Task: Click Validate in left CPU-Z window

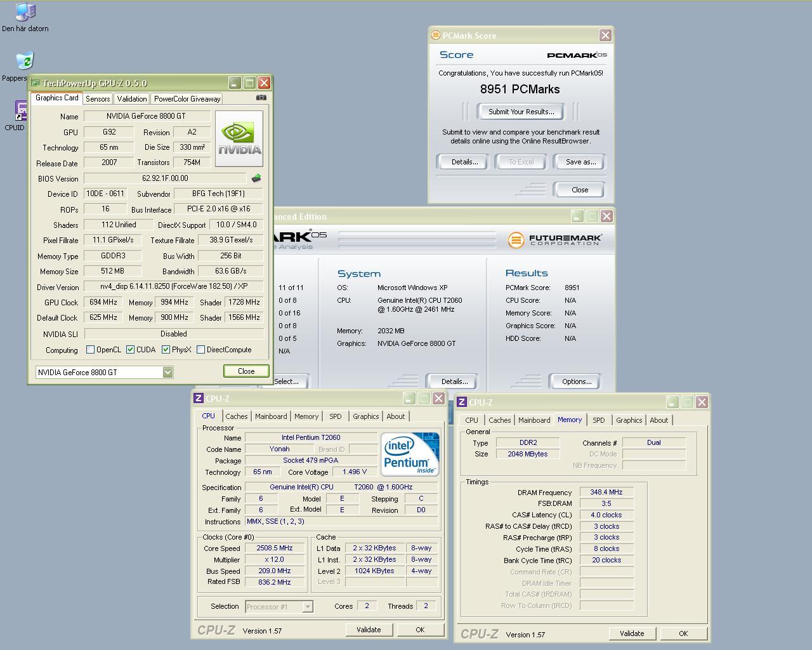Action: point(369,630)
